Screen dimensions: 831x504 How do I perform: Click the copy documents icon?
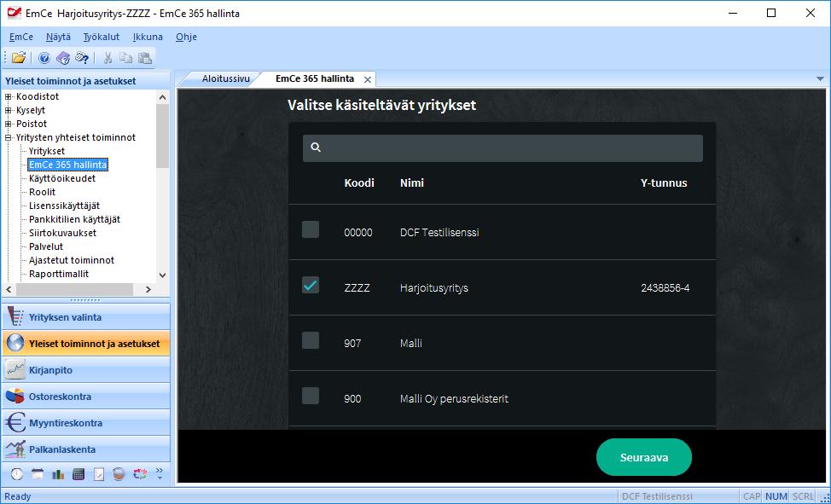tap(125, 58)
